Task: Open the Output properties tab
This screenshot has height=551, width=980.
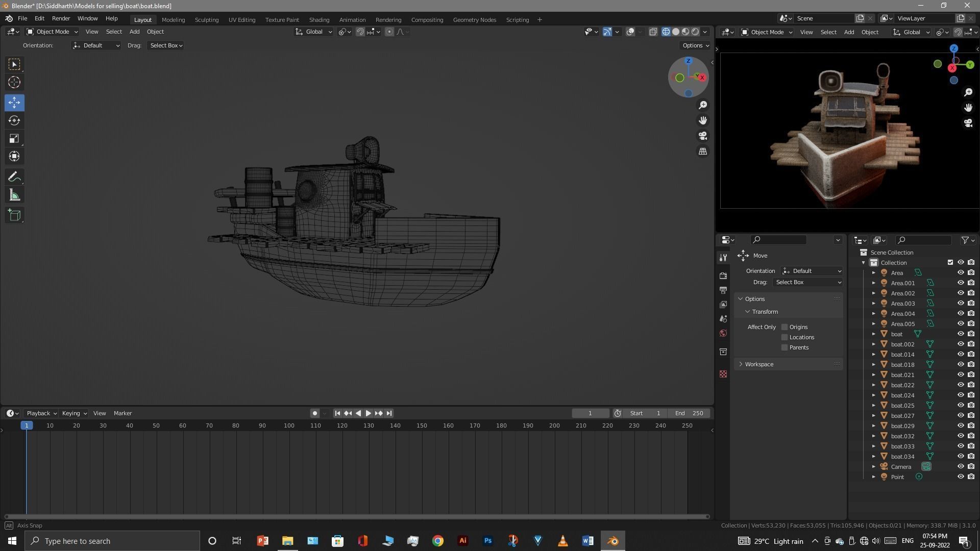Action: (723, 290)
